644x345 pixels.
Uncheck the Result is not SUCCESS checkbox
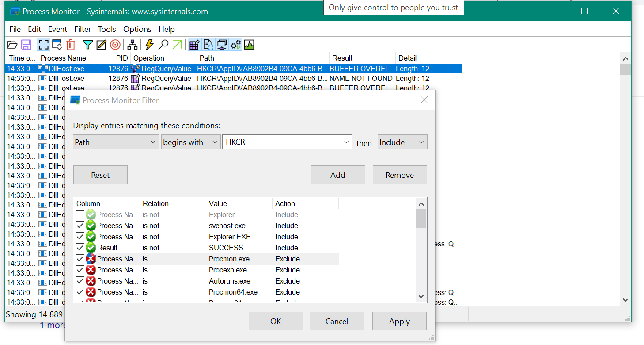point(80,248)
